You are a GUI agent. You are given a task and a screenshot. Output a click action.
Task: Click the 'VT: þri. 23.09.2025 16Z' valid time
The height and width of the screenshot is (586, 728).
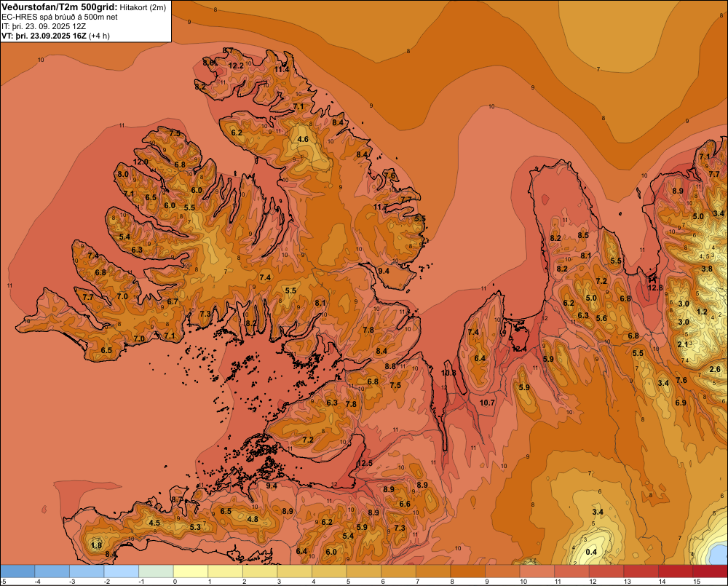pos(44,36)
